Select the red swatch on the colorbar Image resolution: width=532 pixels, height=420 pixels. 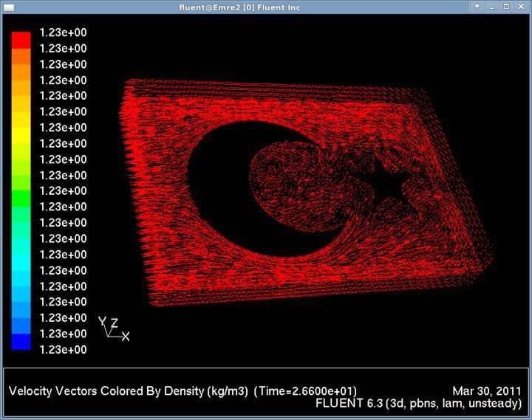click(21, 41)
